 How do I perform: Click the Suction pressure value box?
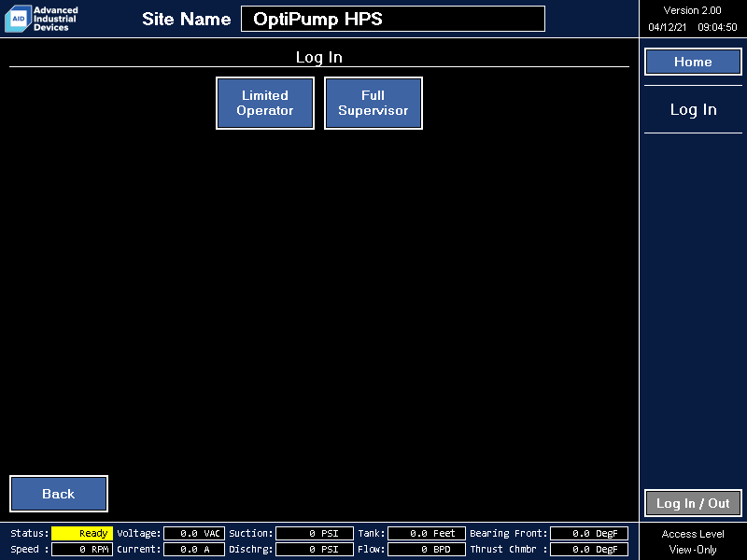[x=315, y=533]
